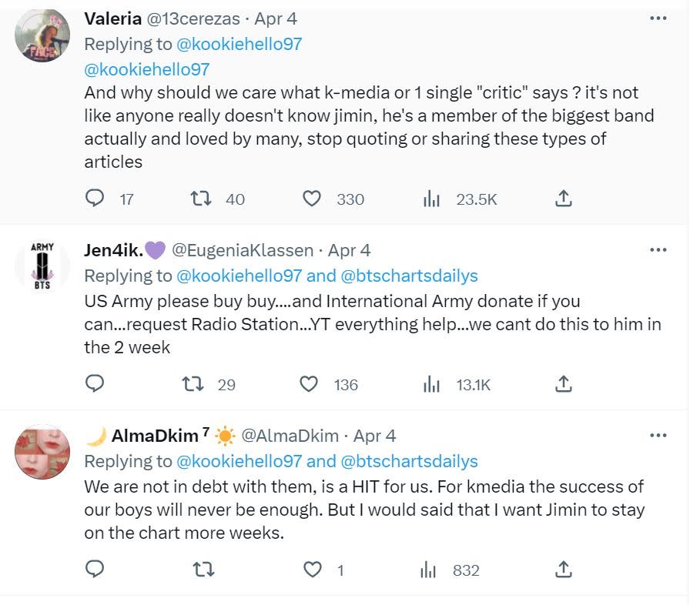The image size is (700, 605).
Task: Reply to Jen4ik's tweet
Action: pos(95,383)
